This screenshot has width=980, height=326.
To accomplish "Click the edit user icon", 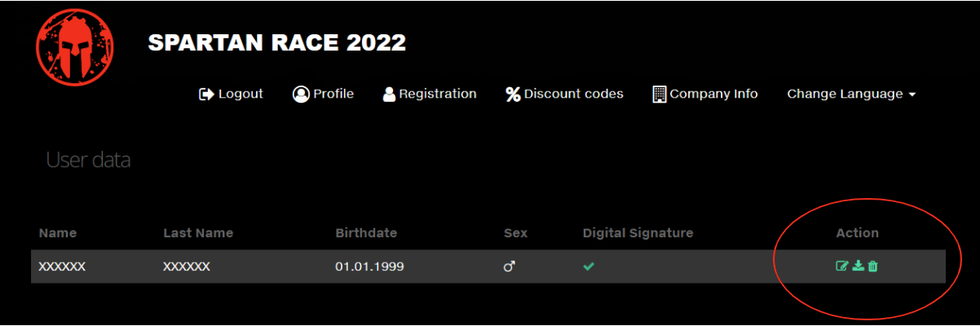I will [842, 266].
